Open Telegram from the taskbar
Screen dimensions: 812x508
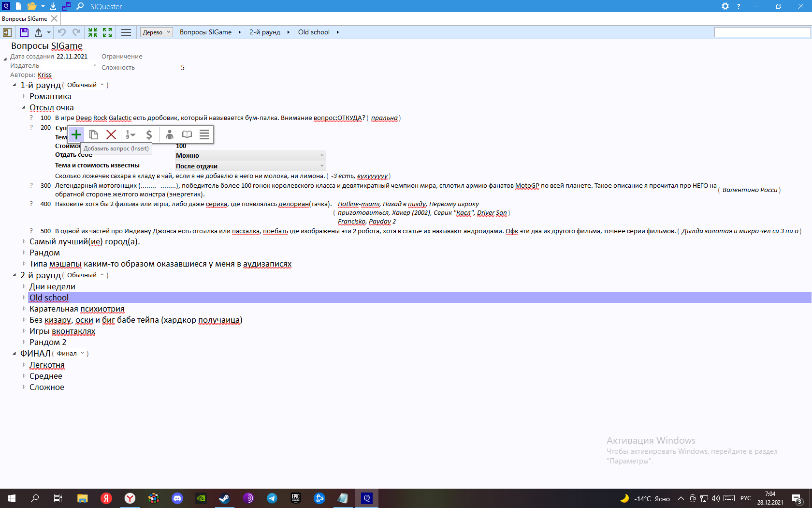click(272, 498)
